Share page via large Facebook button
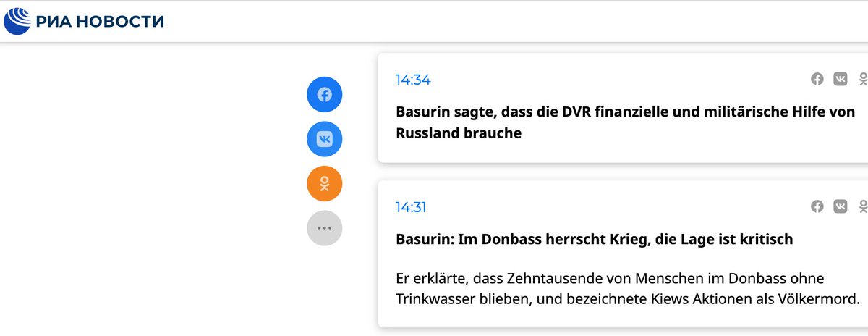868x336 pixels. point(324,95)
